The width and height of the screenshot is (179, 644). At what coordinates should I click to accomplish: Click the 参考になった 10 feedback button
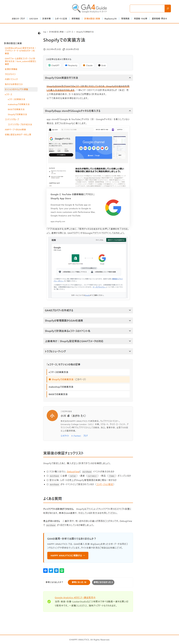pyautogui.click(x=79, y=582)
